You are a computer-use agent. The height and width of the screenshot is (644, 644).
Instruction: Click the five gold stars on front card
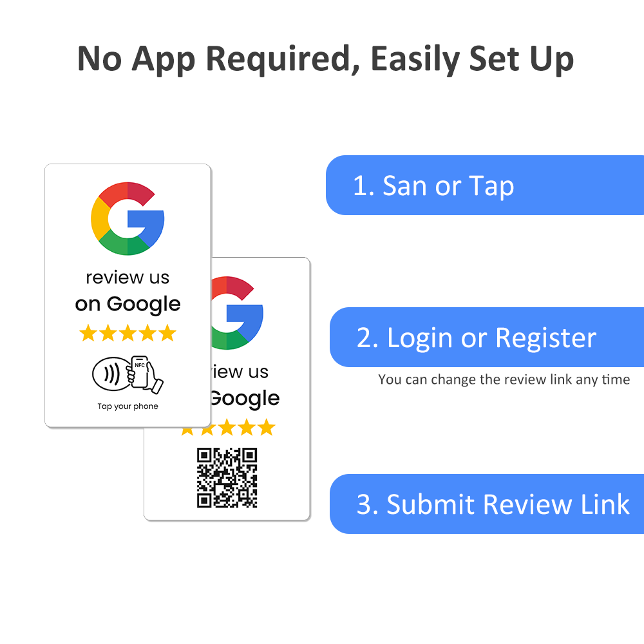tap(128, 333)
